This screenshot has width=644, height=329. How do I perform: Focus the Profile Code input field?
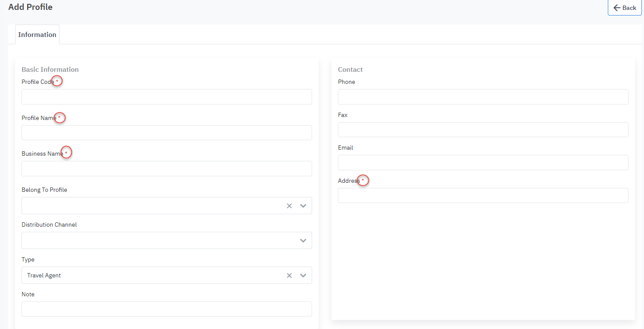coord(167,97)
